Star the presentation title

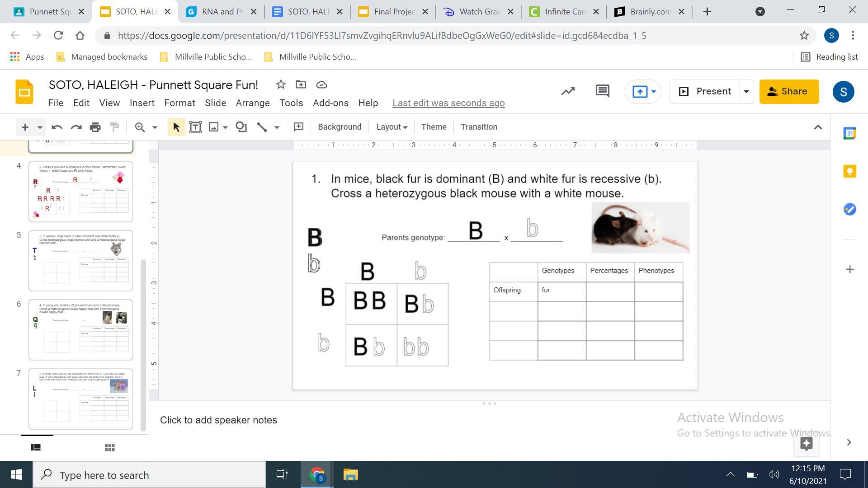pyautogui.click(x=281, y=84)
